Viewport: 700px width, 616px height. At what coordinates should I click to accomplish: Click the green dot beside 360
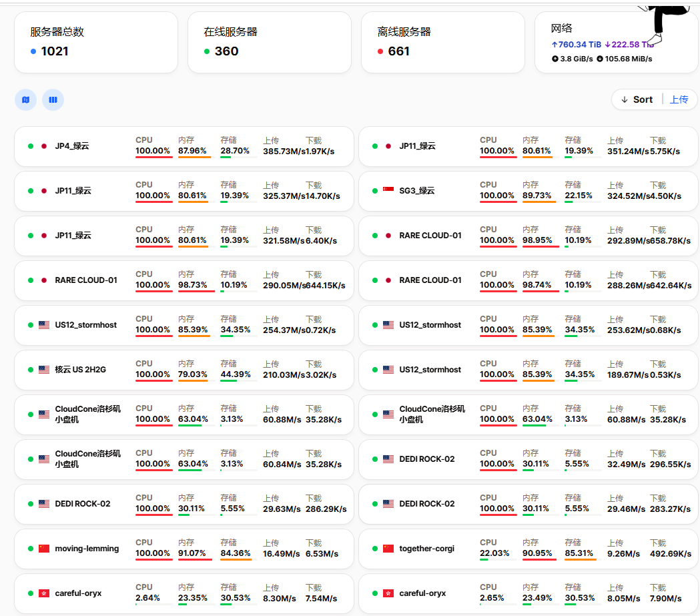point(207,51)
